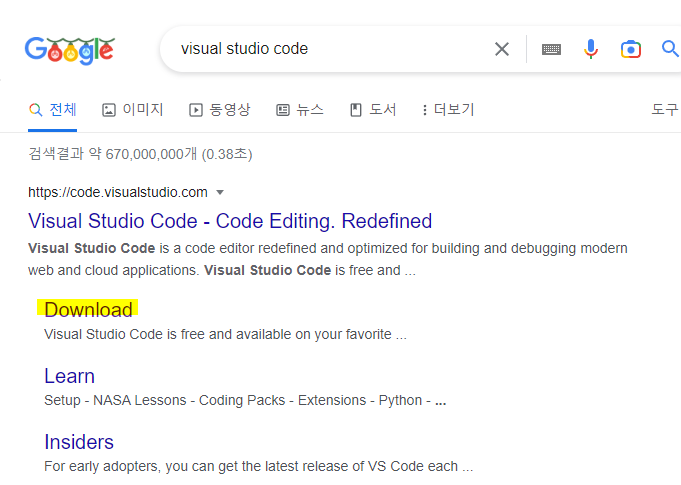Viewport: 681px width, 485px height.
Task: Click the Download description Visual Studio Code is free and available on your favorite
Action: point(225,334)
